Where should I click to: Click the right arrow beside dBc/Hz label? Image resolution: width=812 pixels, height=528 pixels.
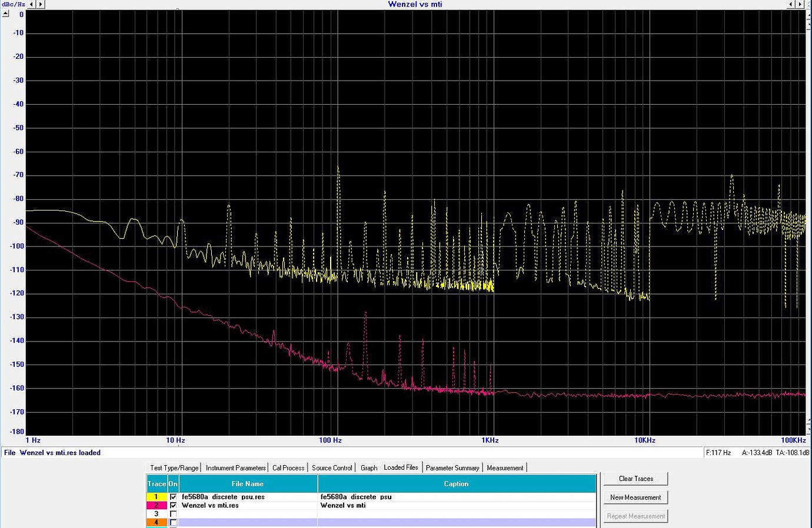click(40, 4)
